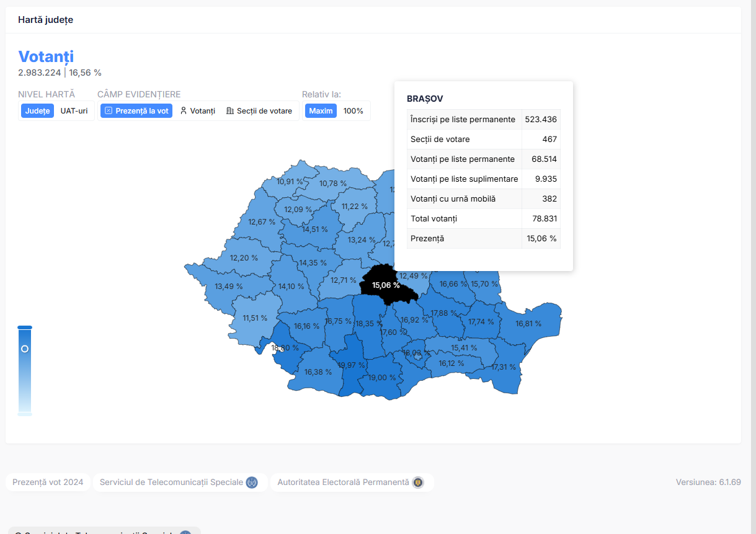Viewport: 756px width, 534px height.
Task: Select county labeled 16,38 %
Action: [x=318, y=372]
